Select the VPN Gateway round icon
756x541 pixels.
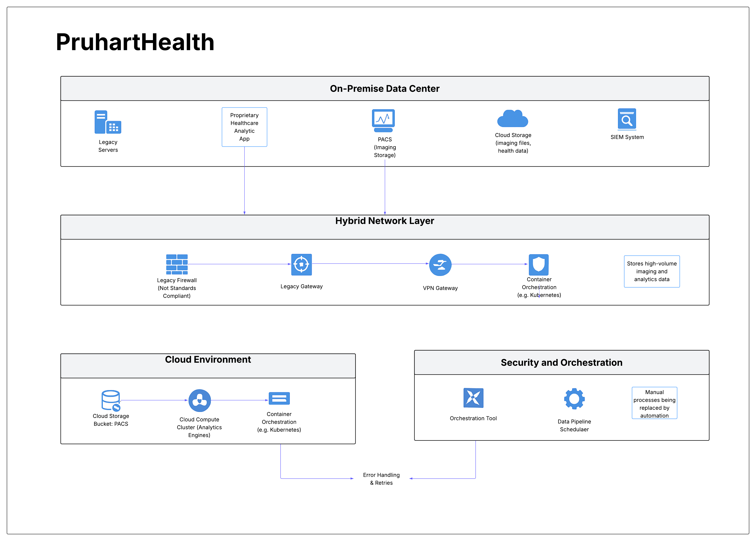coord(440,265)
